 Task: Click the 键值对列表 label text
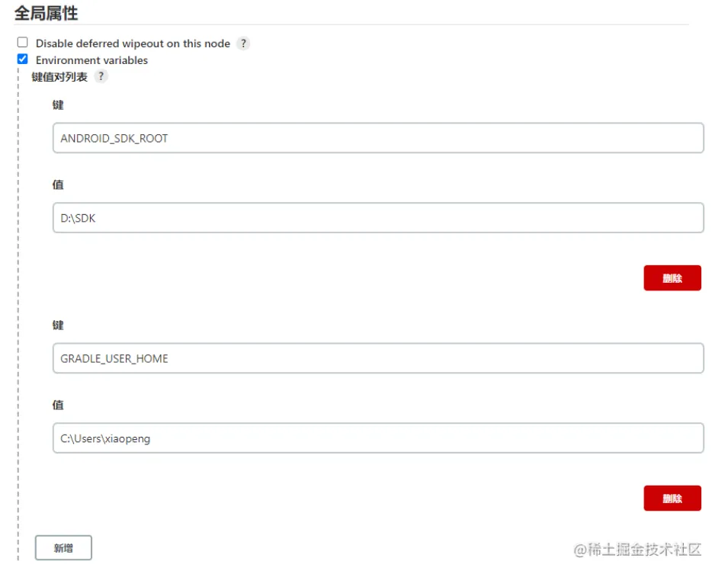pos(59,76)
